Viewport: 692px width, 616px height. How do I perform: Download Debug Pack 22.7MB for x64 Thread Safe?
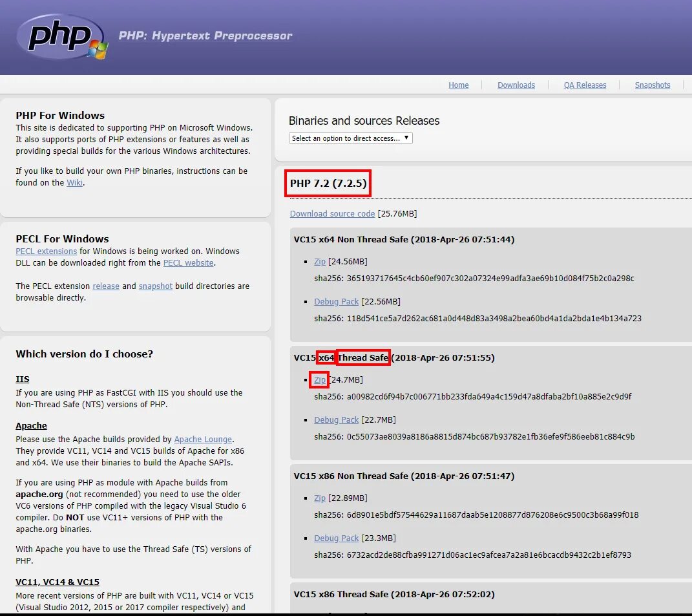coord(336,420)
